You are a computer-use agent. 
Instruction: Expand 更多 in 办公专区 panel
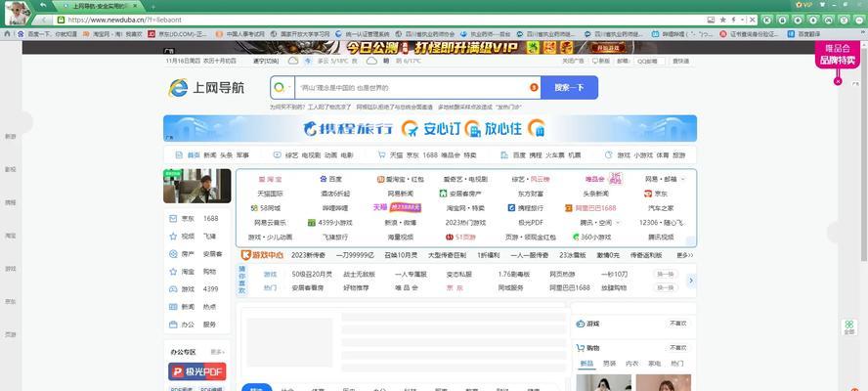pos(217,352)
